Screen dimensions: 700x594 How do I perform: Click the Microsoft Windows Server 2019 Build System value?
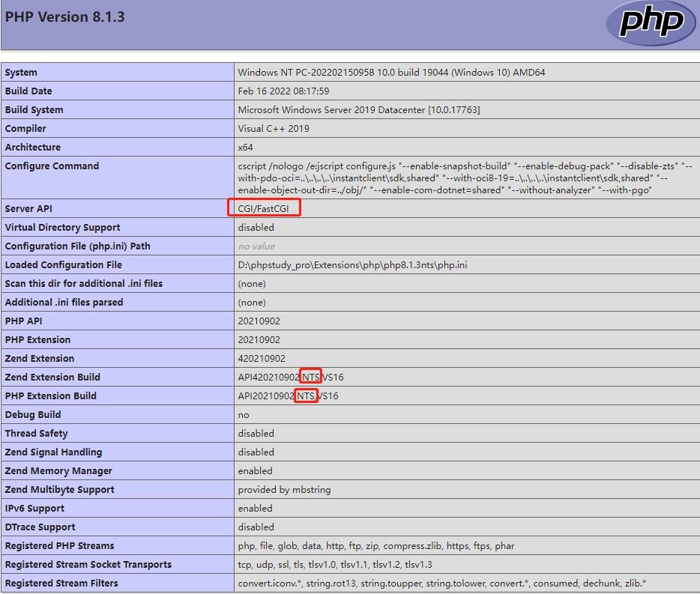click(x=359, y=109)
